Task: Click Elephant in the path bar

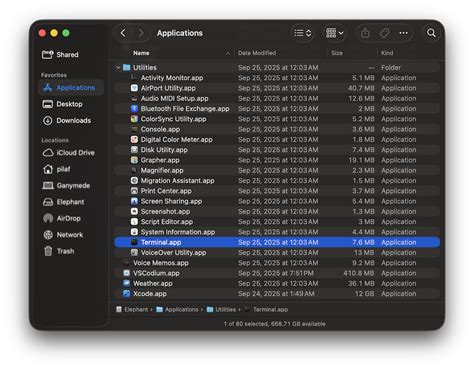Action: [x=132, y=310]
